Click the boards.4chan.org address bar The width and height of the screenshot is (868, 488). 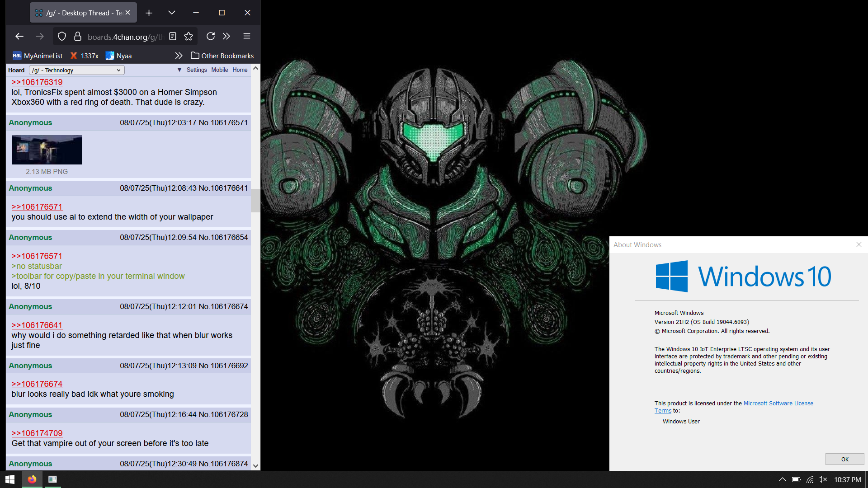125,37
